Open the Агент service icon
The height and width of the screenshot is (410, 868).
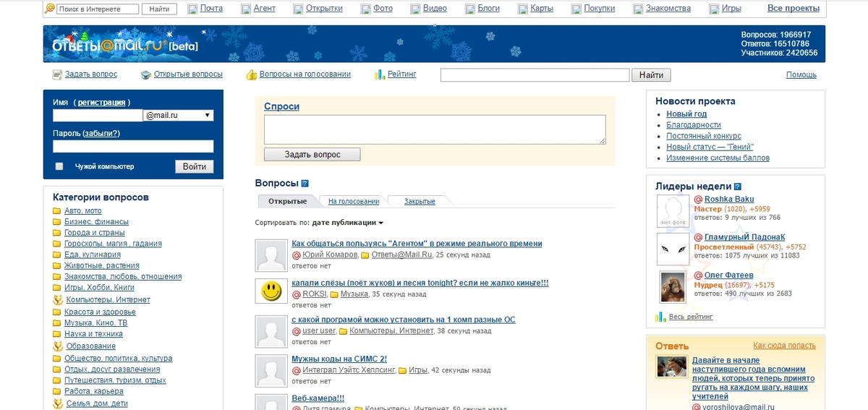246,9
